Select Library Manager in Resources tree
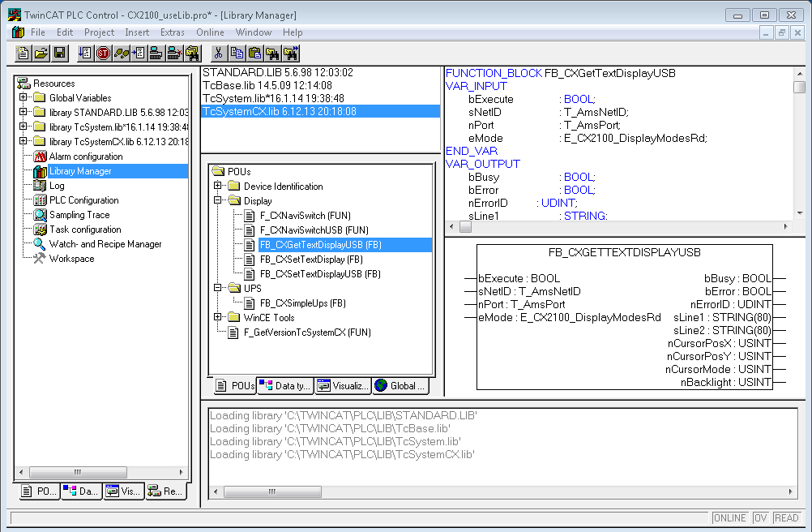The width and height of the screenshot is (812, 532). tap(79, 171)
